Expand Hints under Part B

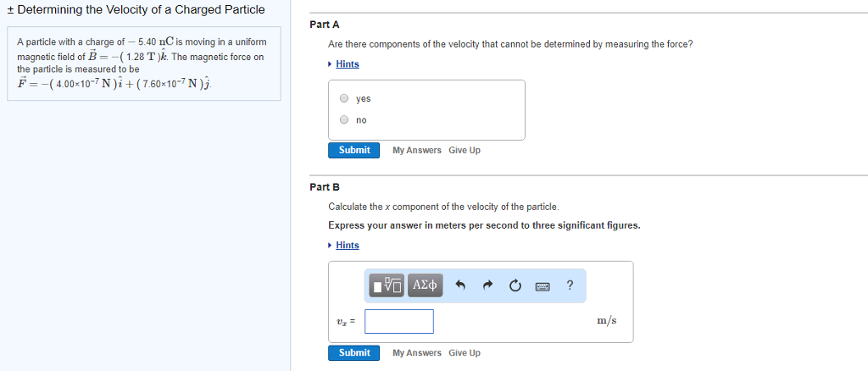click(347, 246)
